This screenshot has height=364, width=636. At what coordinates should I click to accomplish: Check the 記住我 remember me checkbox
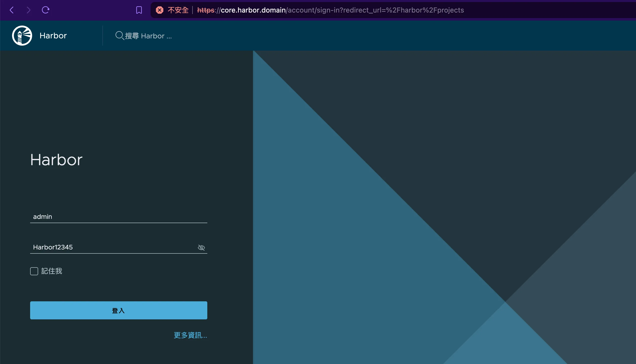pos(34,271)
